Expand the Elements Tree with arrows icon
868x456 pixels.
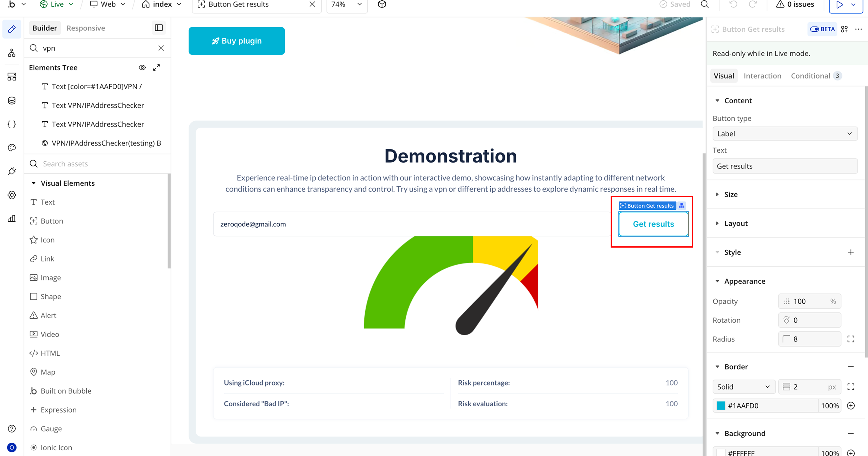coord(156,67)
